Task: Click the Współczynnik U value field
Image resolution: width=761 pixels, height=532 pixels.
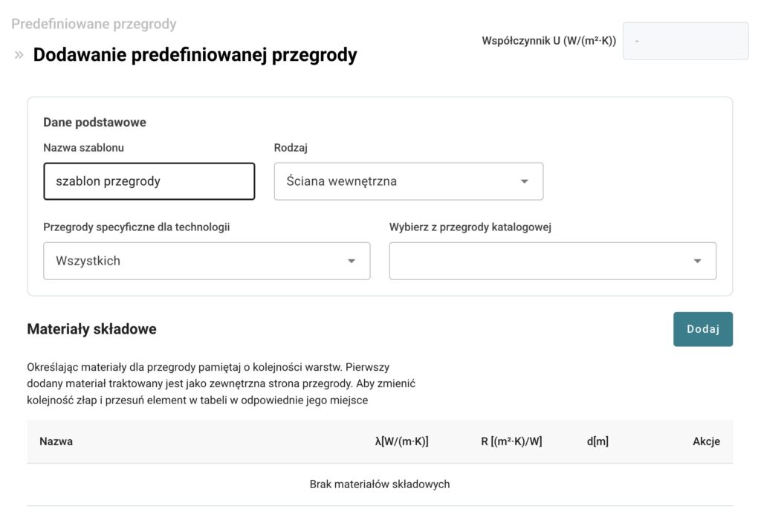Action: click(685, 41)
